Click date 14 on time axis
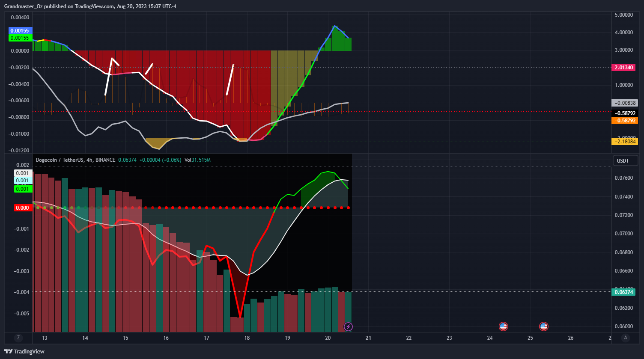 [85, 338]
